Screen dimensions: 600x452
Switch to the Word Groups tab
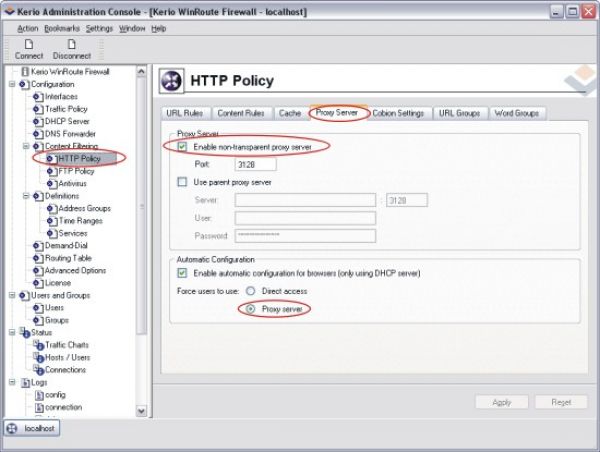pyautogui.click(x=517, y=113)
